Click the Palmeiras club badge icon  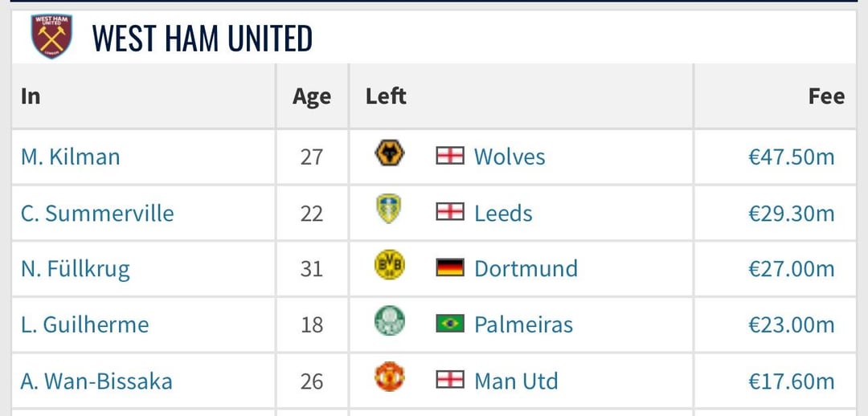click(390, 323)
